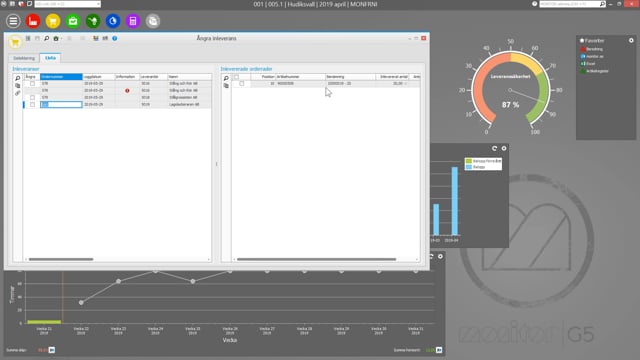640x360 pixels.
Task: Expand the home icon dropdown arrow in toolbar
Action: pos(61,39)
